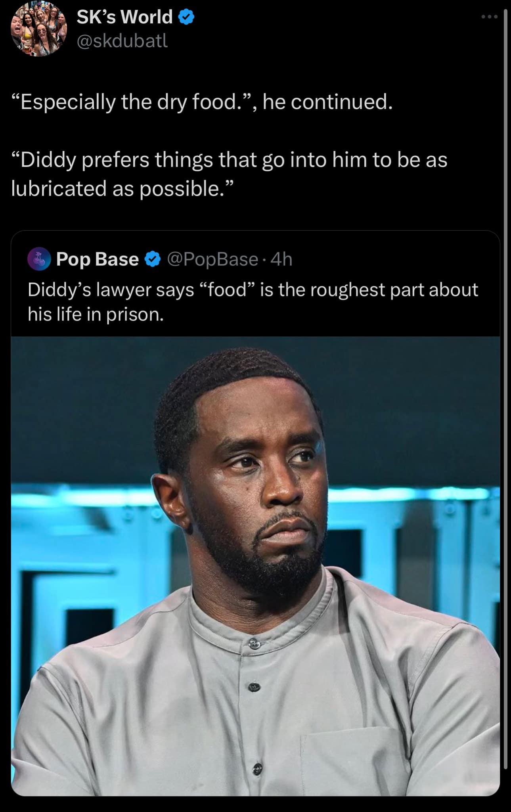Click the "Especially the dry food" line
Screen dimensions: 511x812
point(202,102)
